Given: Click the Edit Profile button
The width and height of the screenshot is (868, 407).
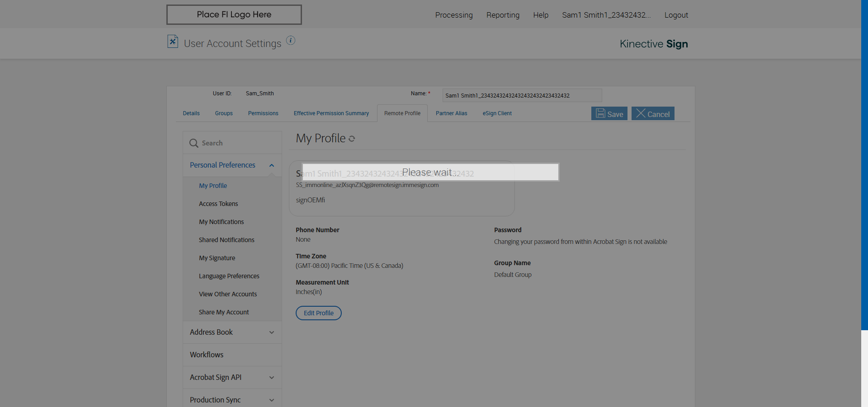Looking at the screenshot, I should pos(319,313).
